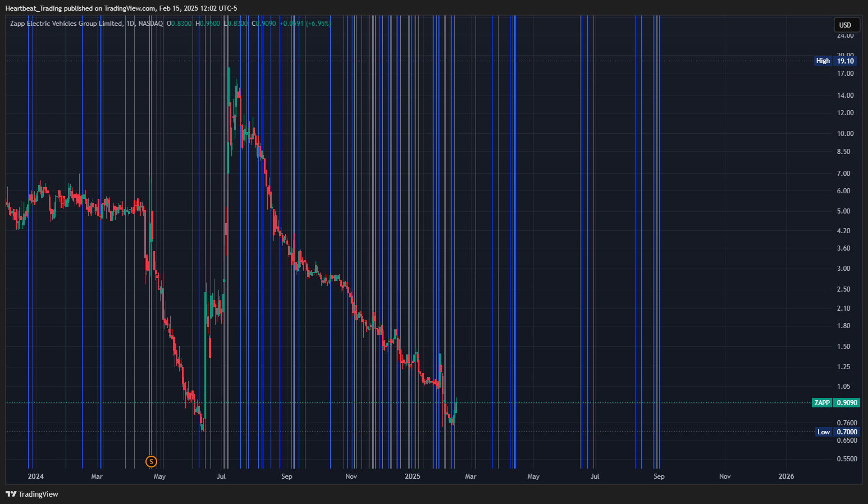Image resolution: width=868 pixels, height=504 pixels.
Task: Click the 14.00 price scale label
Action: point(845,96)
